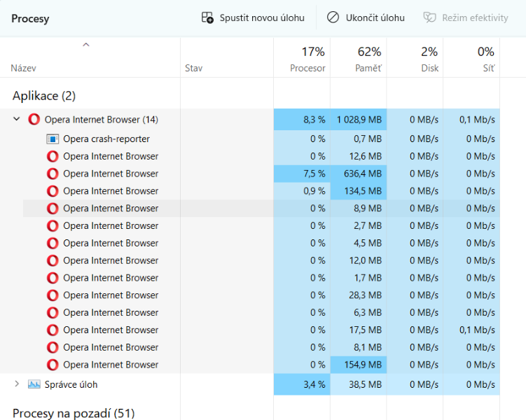
Task: Sort processes by Procesor 17% column
Action: click(302, 57)
